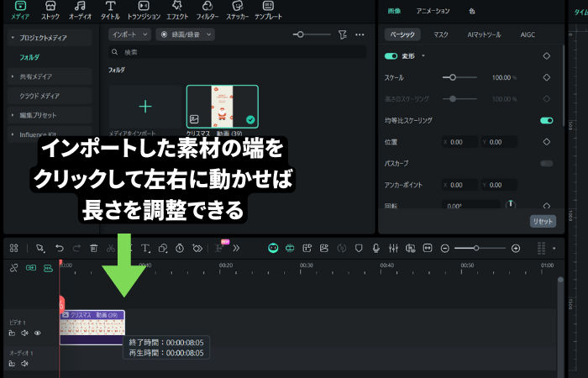Open the ストック tab
Screen dimensions: 588x378
[x=50, y=10]
